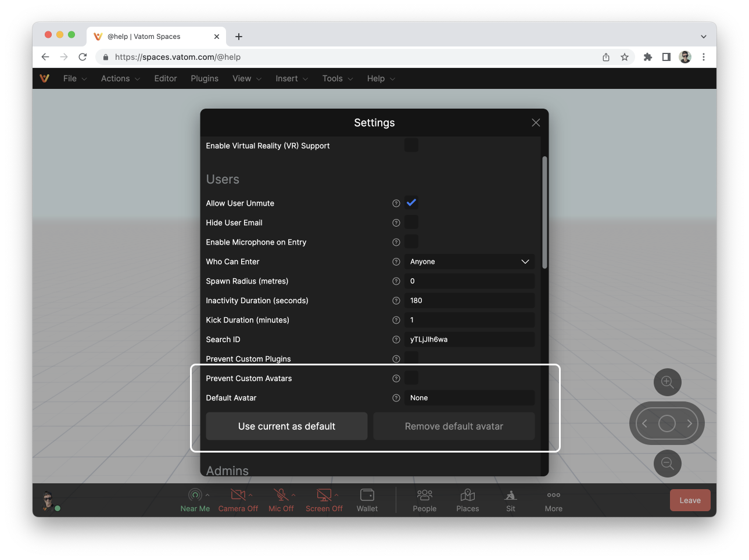This screenshot has width=749, height=560.
Task: Expand the Actions menu
Action: coord(120,78)
